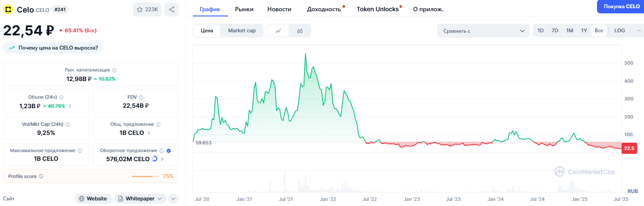
Task: Expand more links chevron beside Whitepaper
Action: 173,199
